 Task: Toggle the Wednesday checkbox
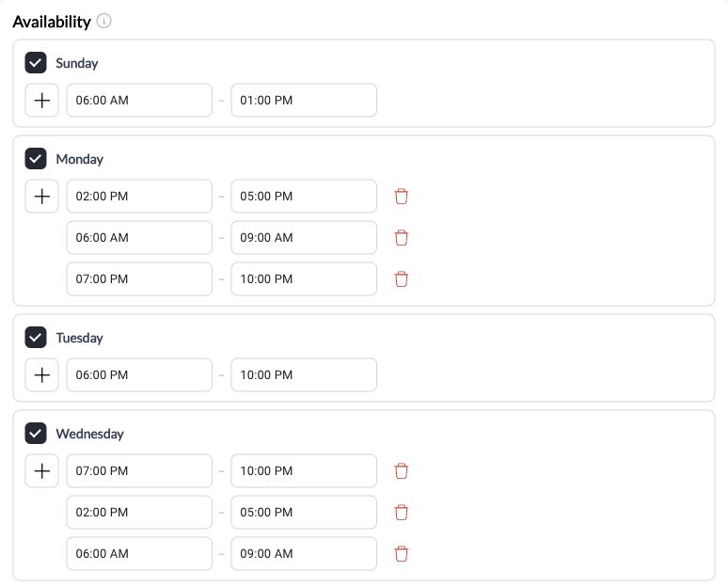[x=36, y=434]
